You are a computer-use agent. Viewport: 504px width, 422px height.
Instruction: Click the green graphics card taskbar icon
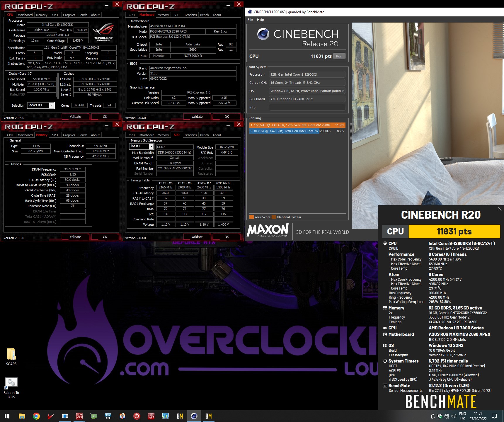(x=94, y=416)
